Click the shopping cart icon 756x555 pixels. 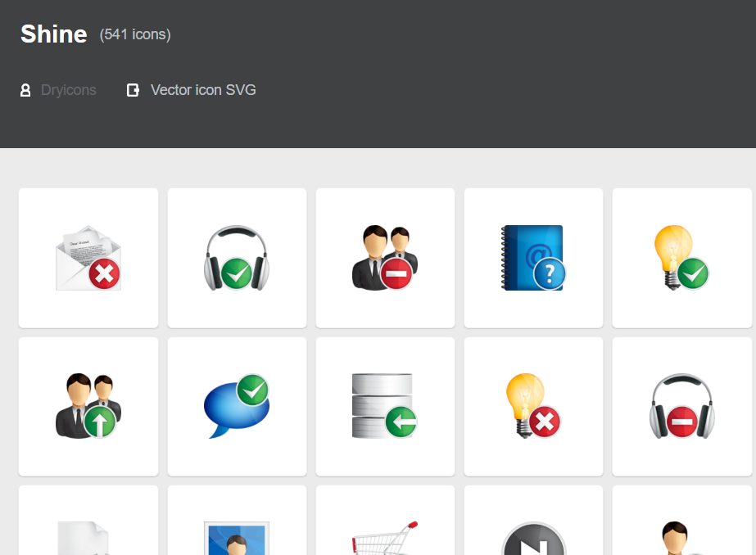click(x=385, y=536)
